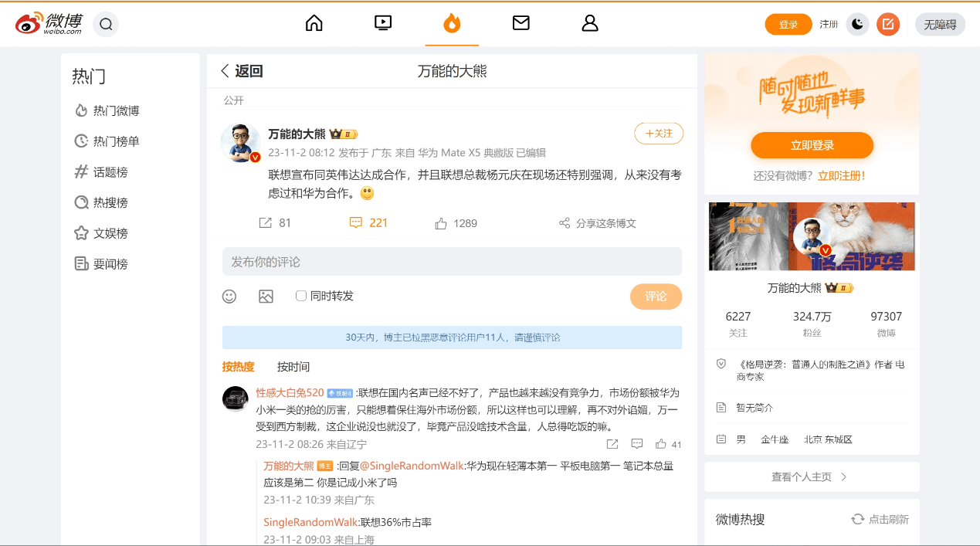980x546 pixels.
Task: Enable 无障碍 accessibility mode
Action: pyautogui.click(x=940, y=25)
